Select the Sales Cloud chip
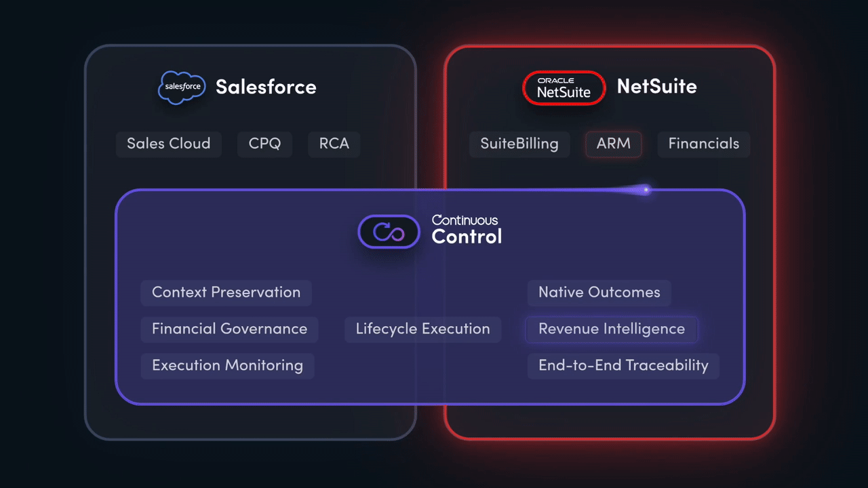 pyautogui.click(x=169, y=144)
